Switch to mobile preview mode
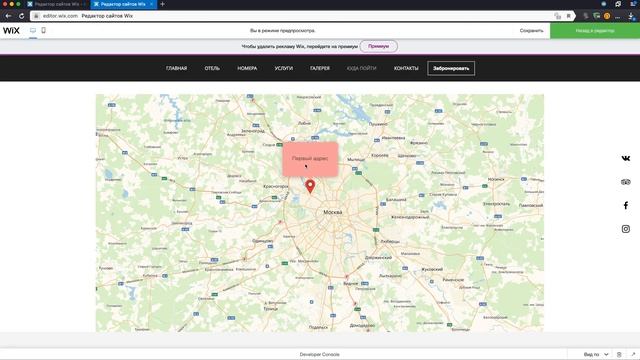The height and width of the screenshot is (360, 640). [44, 30]
